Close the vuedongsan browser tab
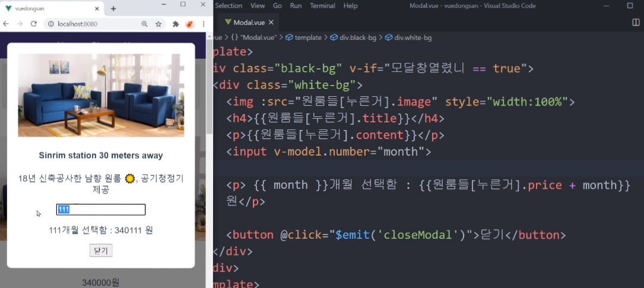This screenshot has width=644, height=288. [x=97, y=9]
